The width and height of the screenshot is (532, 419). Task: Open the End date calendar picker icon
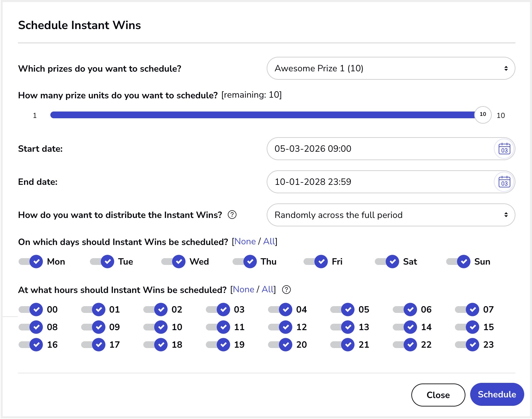point(504,182)
